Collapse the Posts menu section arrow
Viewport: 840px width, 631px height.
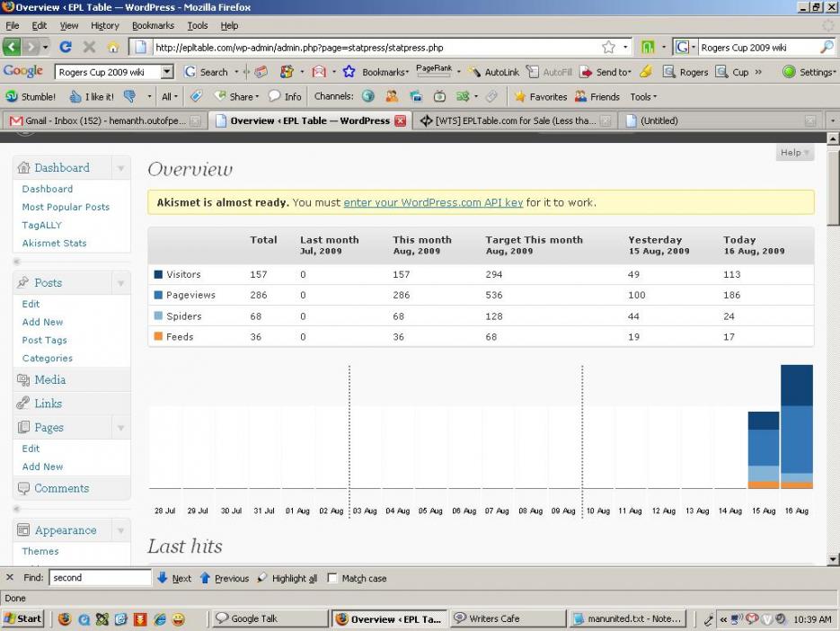coord(120,283)
